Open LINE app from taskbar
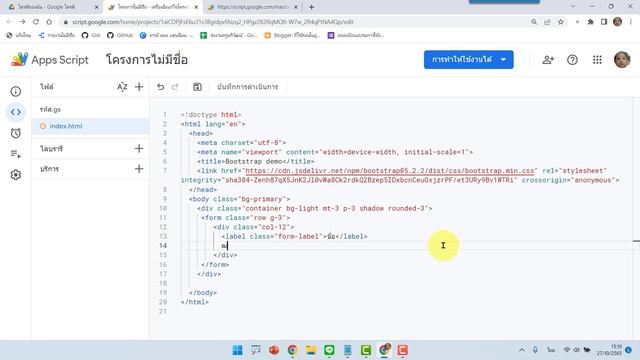Viewport: 640px width, 360px height. coord(329,350)
